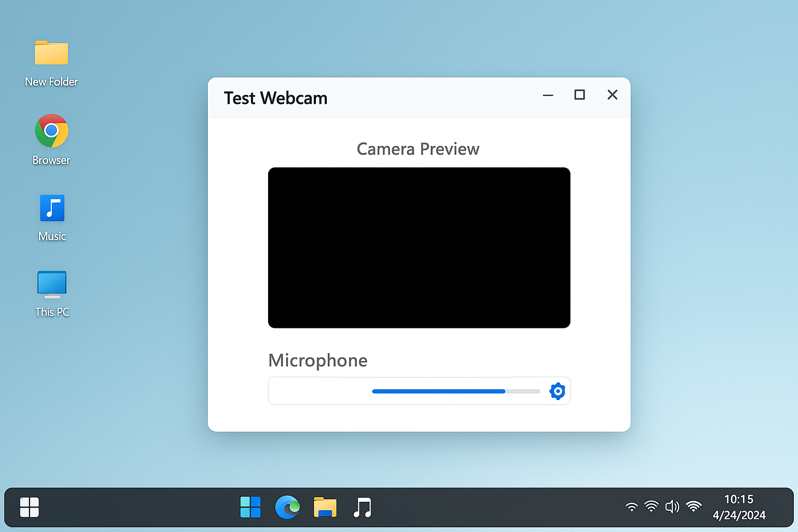Open the Start menu at taskbar left
Image resolution: width=798 pixels, height=532 pixels.
(x=29, y=507)
